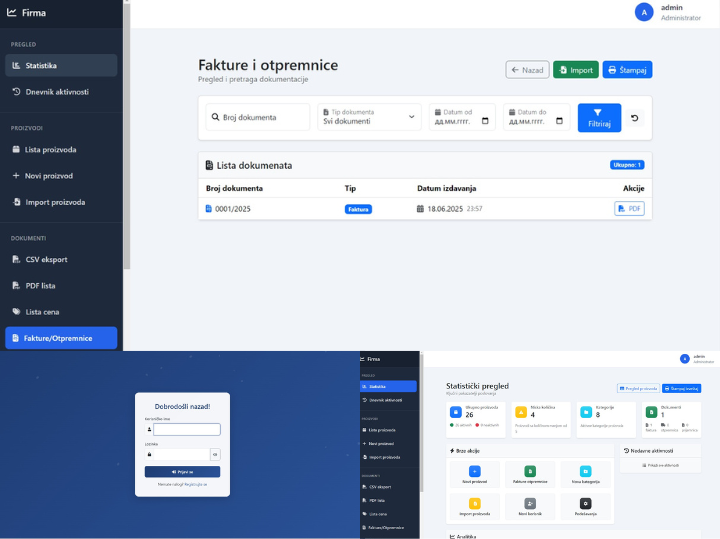
Task: Open Import proizvoda in the large top sidebar
Action: 61,202
